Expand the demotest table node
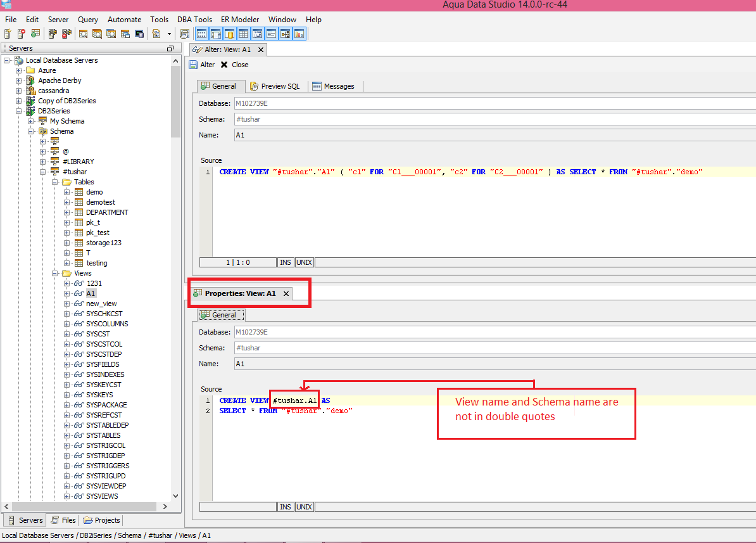The width and height of the screenshot is (756, 543). pyautogui.click(x=67, y=202)
